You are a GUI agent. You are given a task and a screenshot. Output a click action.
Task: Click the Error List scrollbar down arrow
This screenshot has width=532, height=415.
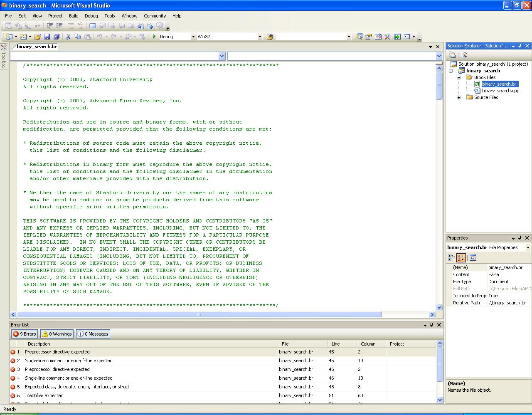coord(440,400)
